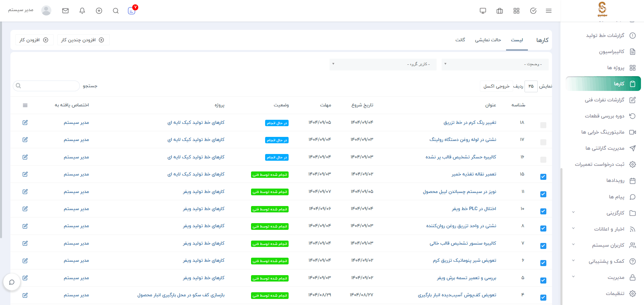Click the خروجی اکسل export button
The width and height of the screenshot is (644, 305).
tap(496, 86)
